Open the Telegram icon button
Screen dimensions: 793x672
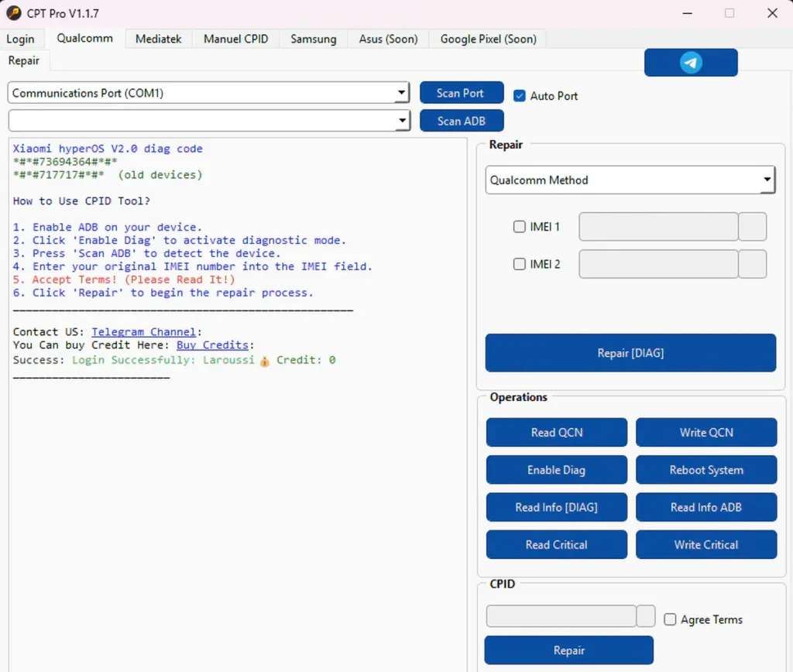690,63
